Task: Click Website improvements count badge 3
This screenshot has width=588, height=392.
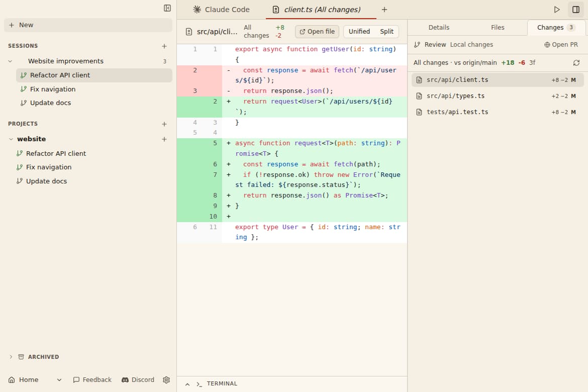Action: click(165, 61)
